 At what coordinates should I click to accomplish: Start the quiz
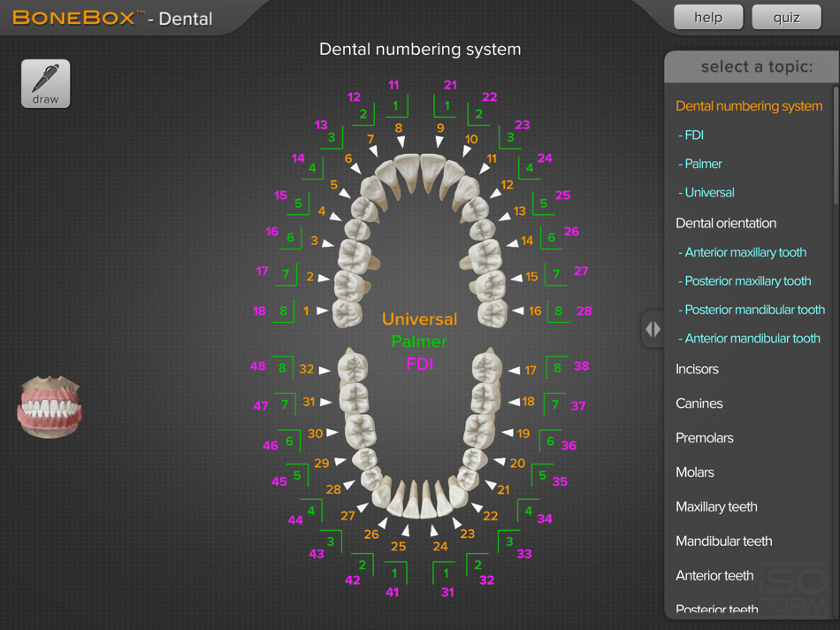[x=785, y=16]
